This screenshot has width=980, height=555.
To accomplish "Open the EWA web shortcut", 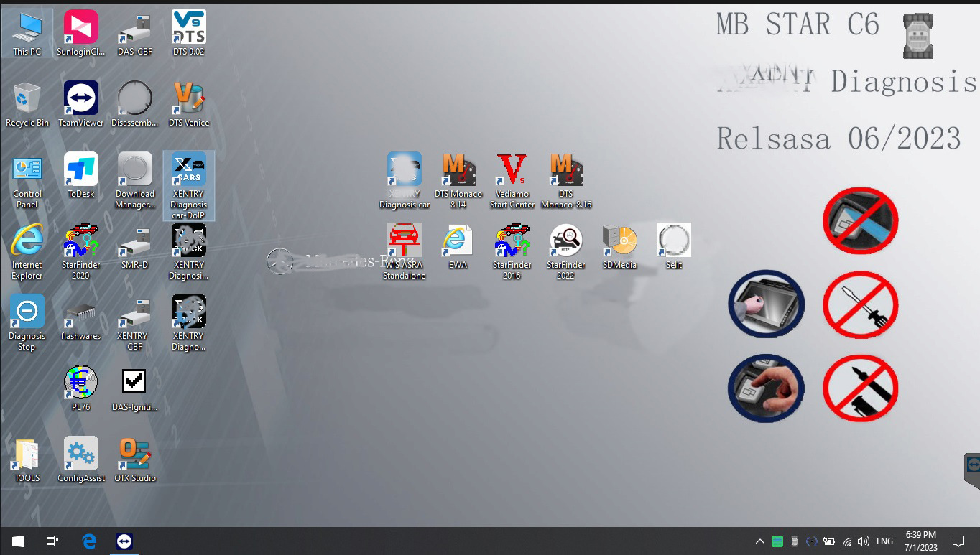I will click(x=458, y=246).
